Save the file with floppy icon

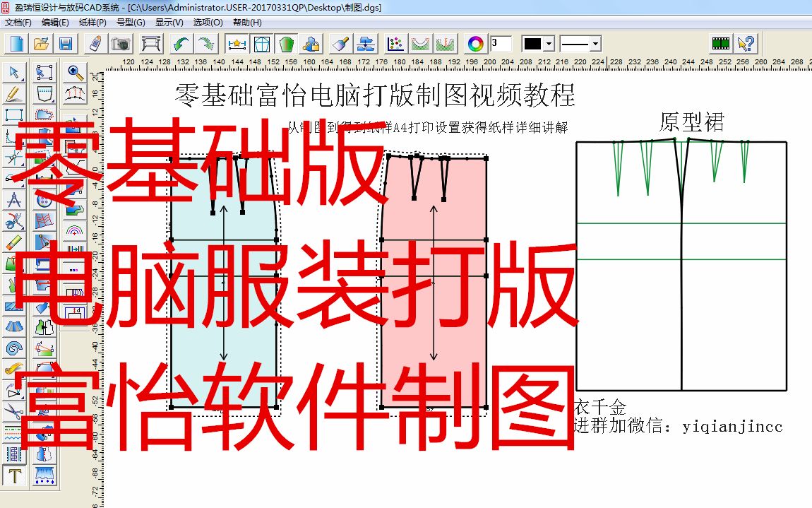click(66, 44)
